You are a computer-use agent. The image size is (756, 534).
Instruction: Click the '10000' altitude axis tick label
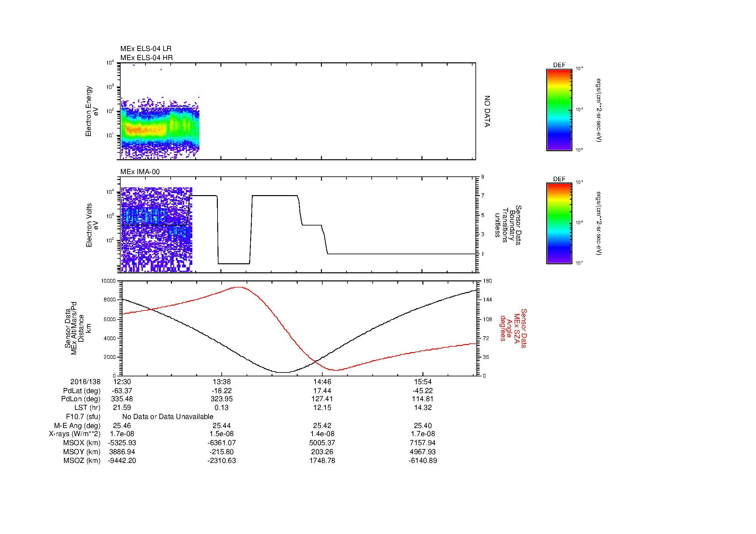point(109,281)
